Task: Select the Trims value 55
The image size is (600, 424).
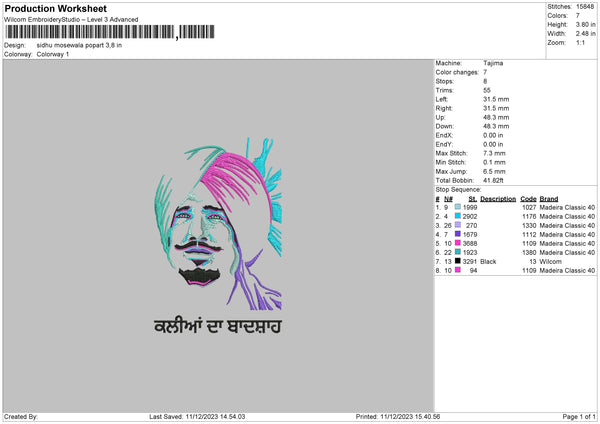Action: [x=487, y=90]
